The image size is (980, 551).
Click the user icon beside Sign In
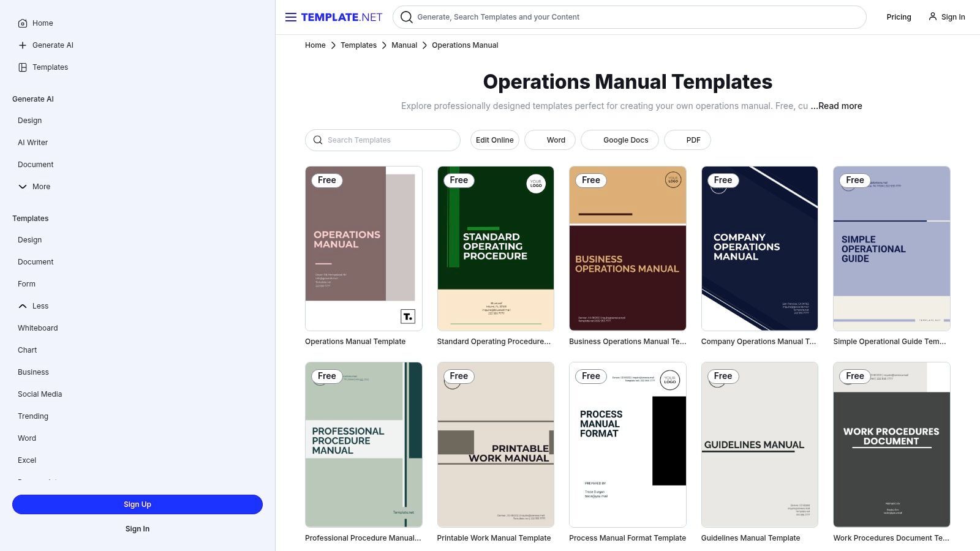[x=932, y=17]
